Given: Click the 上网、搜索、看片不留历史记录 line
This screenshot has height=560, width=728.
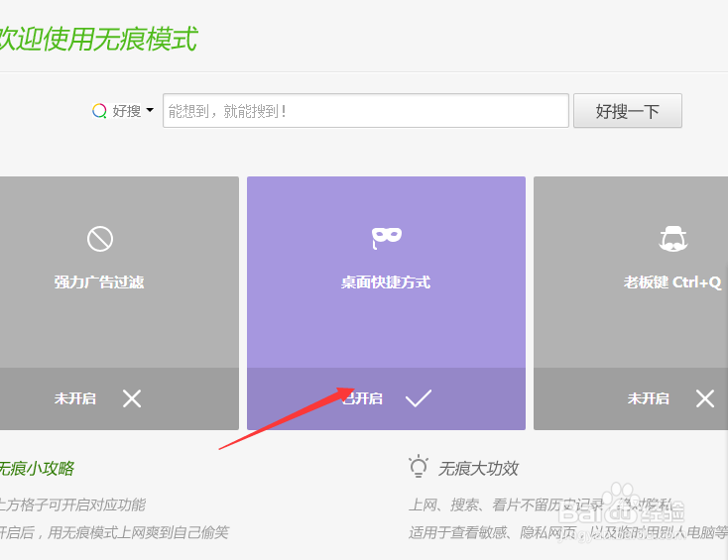Looking at the screenshot, I should pos(506,504).
